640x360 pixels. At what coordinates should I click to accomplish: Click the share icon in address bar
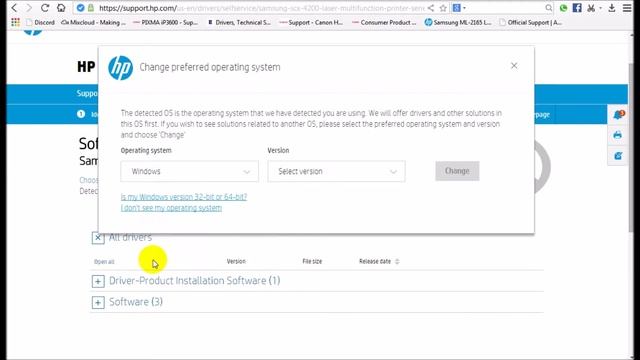[x=431, y=8]
